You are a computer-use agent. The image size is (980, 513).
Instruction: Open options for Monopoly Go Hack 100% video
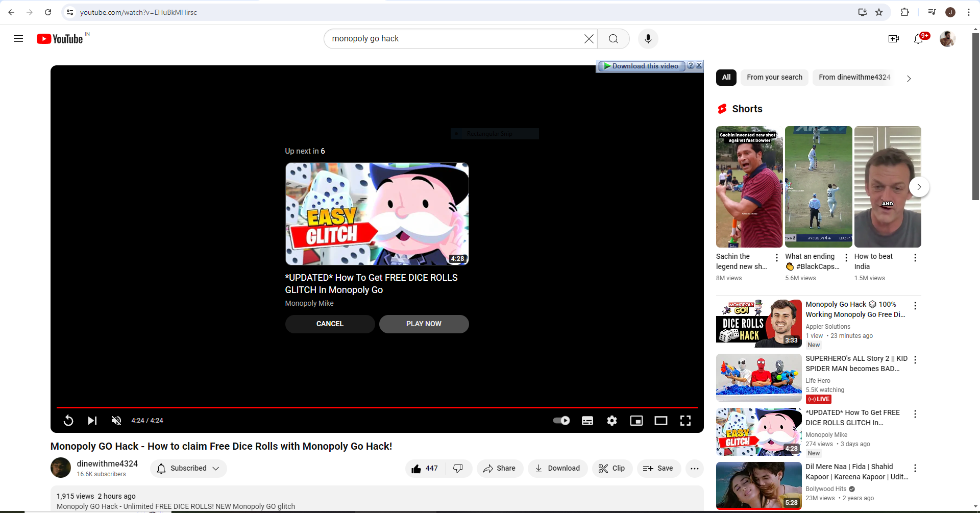tap(915, 306)
